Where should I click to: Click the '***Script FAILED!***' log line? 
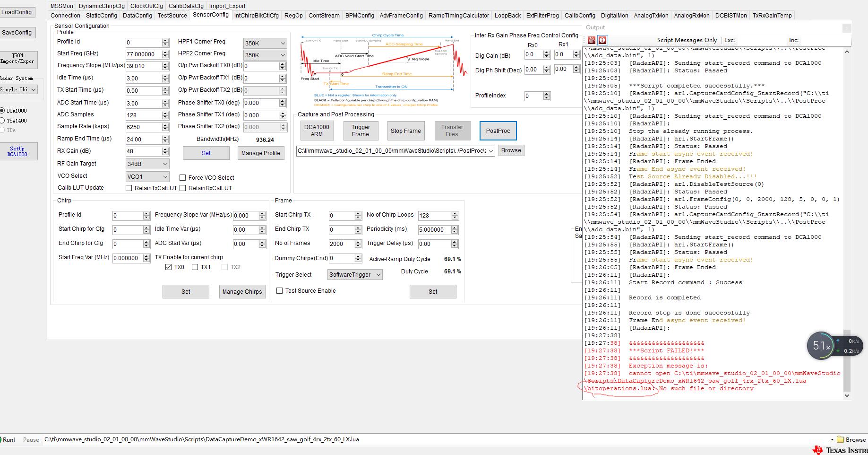click(x=666, y=350)
